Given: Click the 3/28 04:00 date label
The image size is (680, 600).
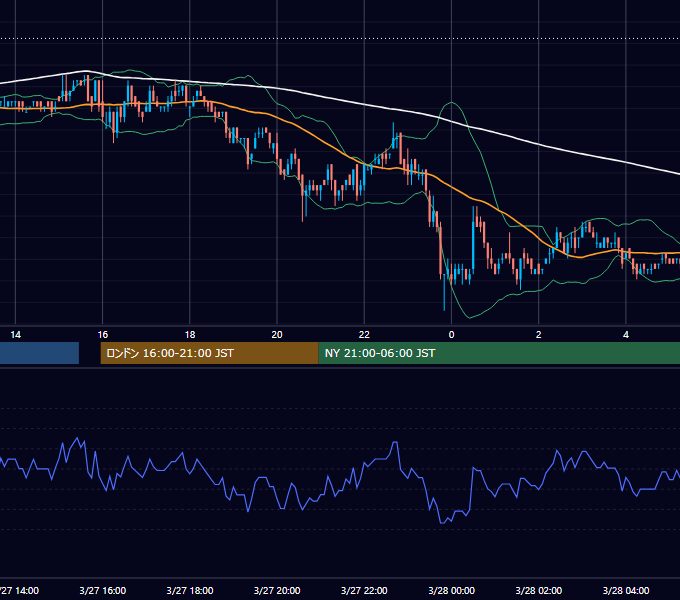Looking at the screenshot, I should pos(626,590).
